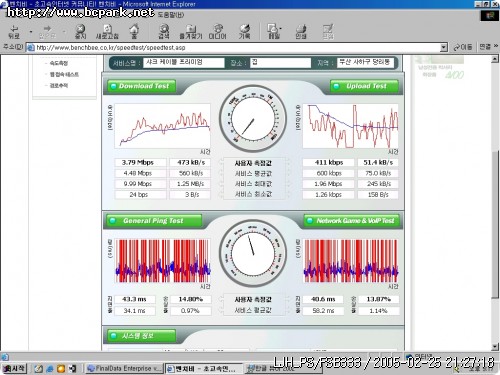
Task: Open the Home page icon in toolbar
Action: click(134, 32)
